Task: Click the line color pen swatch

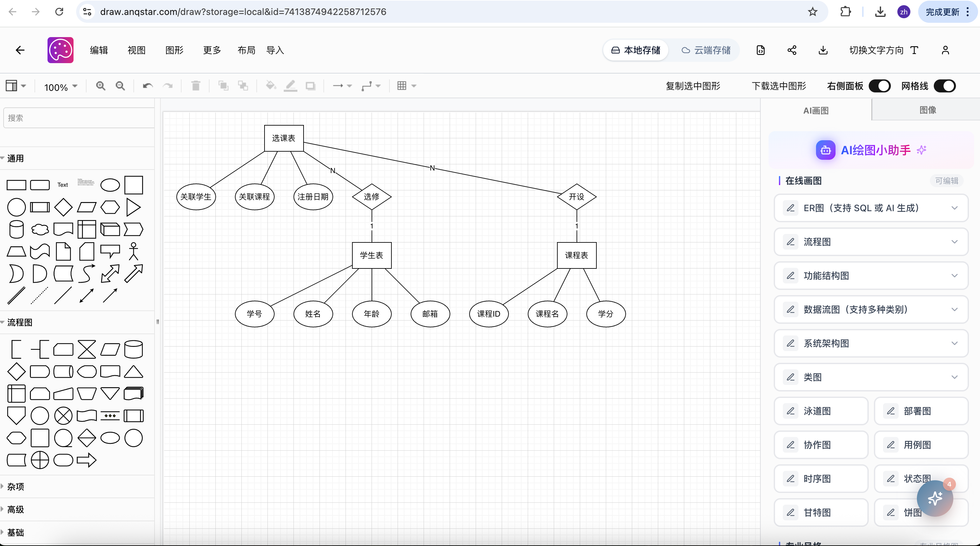Action: coord(290,86)
